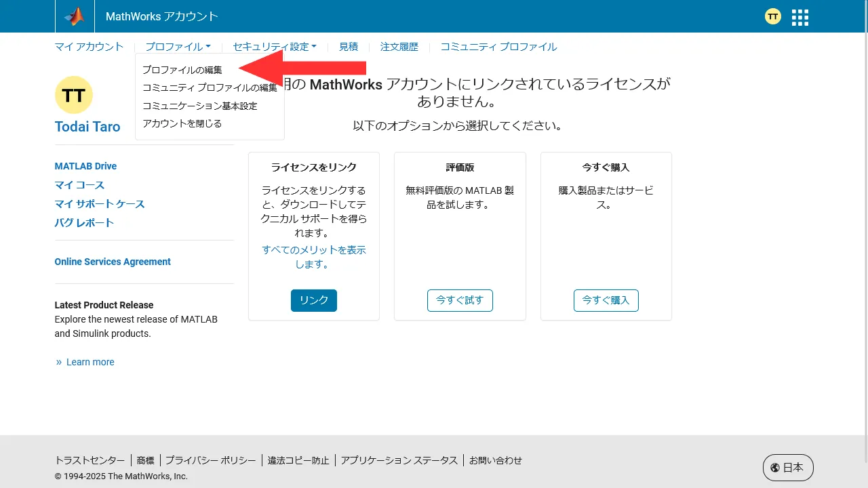
Task: Open アプリケーション ステータス footer link
Action: click(x=399, y=460)
